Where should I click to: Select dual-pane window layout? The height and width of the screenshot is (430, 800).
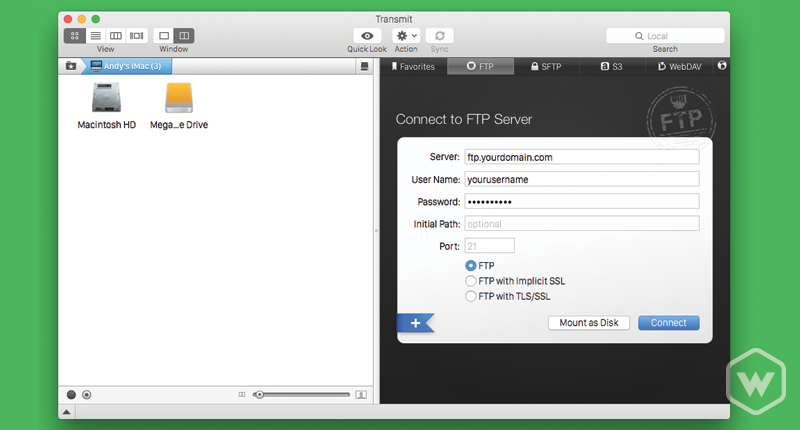coord(184,36)
